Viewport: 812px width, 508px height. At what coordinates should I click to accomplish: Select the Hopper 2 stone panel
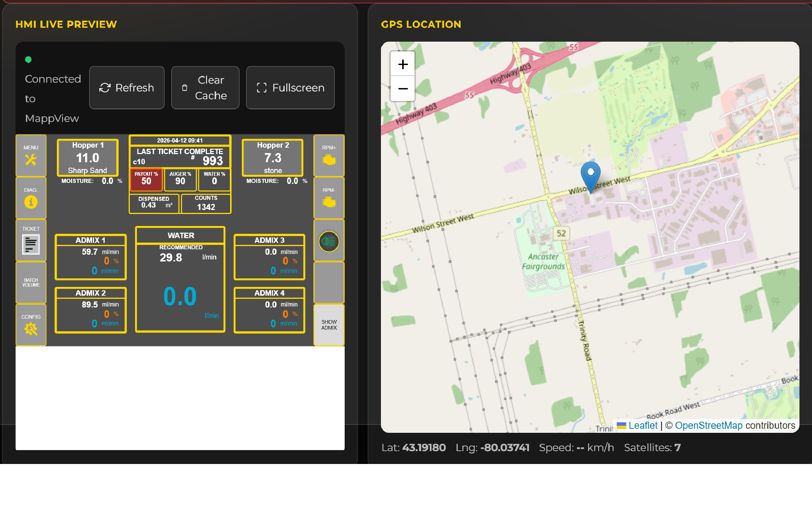click(272, 157)
